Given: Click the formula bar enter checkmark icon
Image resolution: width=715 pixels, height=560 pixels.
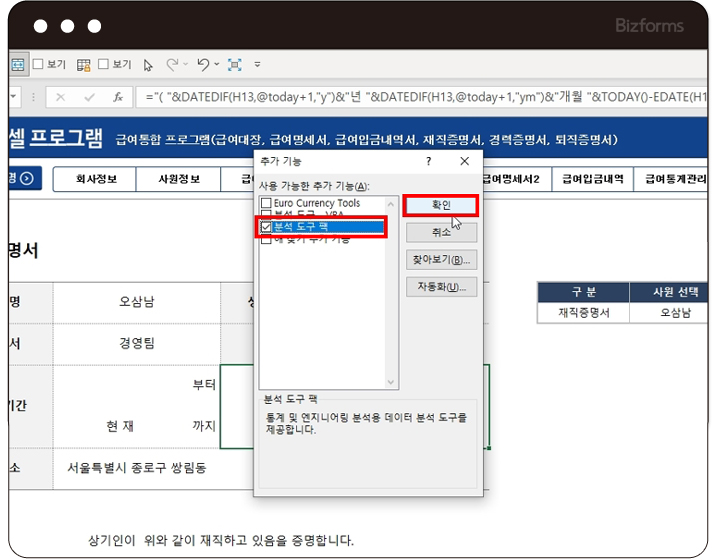Looking at the screenshot, I should (89, 98).
